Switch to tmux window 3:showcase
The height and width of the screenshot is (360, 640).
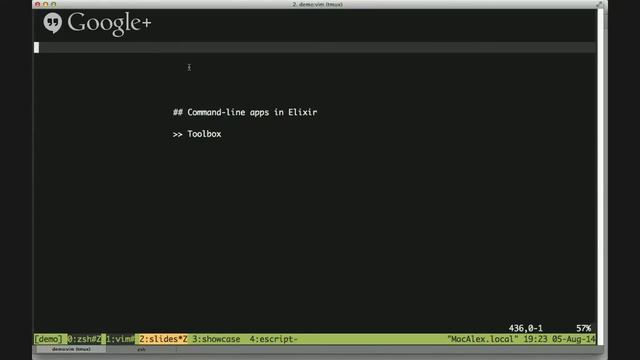tap(216, 339)
